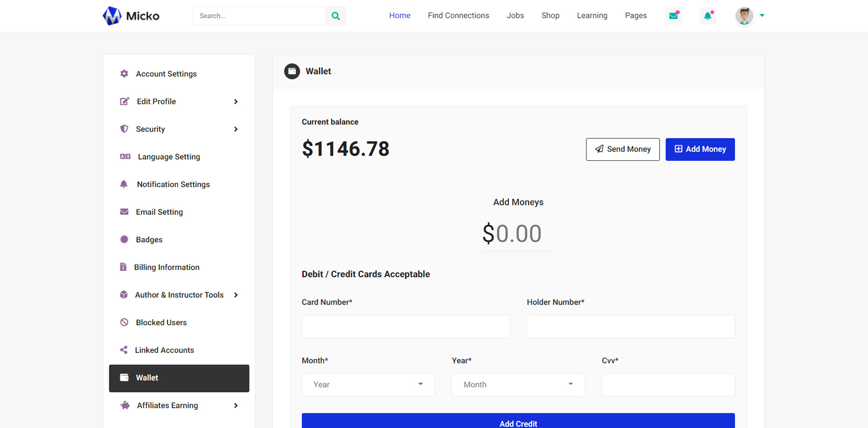Click the user avatar in header
The width and height of the screenshot is (868, 428).
(x=744, y=16)
